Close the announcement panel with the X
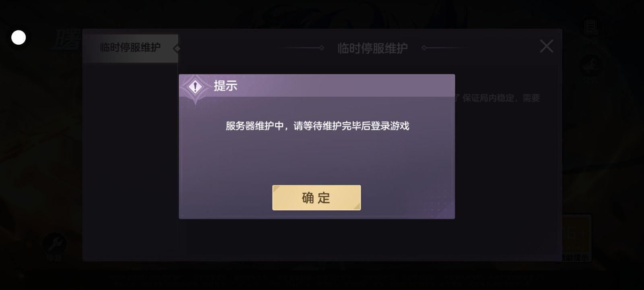Image resolution: width=644 pixels, height=290 pixels. tap(546, 46)
